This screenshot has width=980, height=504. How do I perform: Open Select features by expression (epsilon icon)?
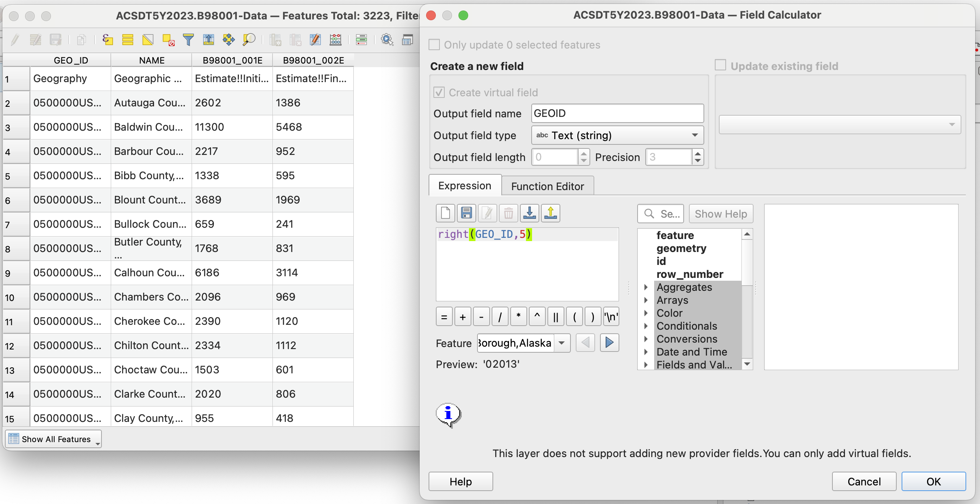107,39
